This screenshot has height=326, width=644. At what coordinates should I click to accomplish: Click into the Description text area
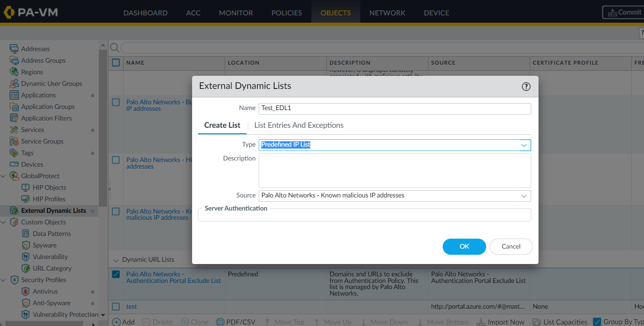(395, 171)
